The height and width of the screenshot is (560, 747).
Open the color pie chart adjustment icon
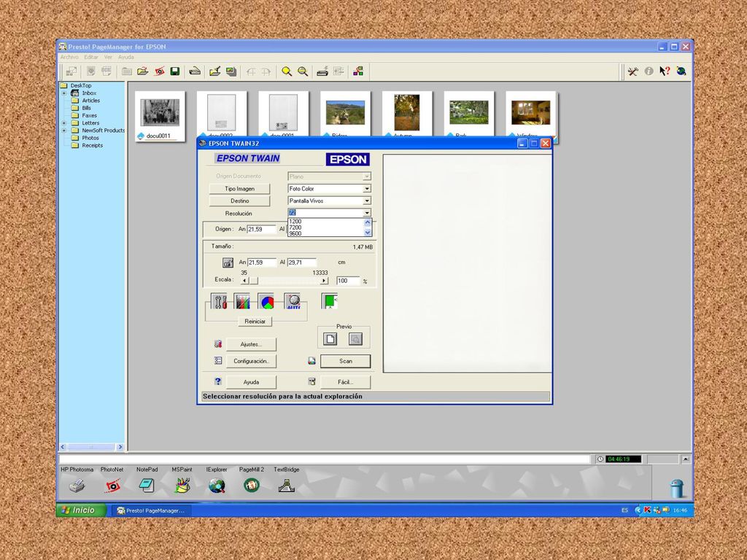point(267,301)
